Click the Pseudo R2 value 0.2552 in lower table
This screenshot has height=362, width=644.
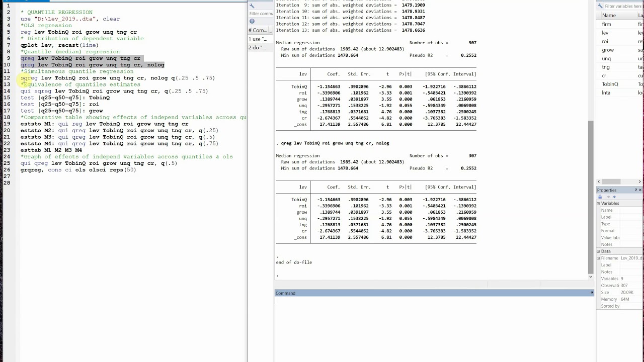(468, 168)
